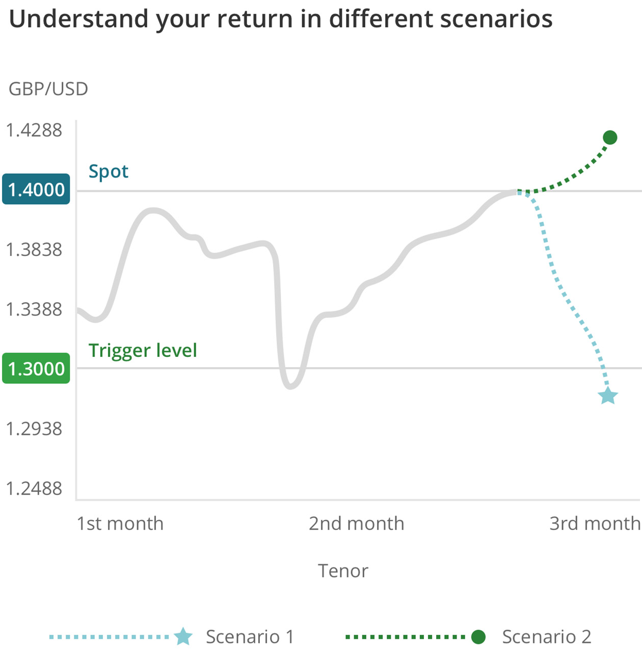Click the Scenario 1 star endpoint marker
Viewport: 642px width, 672px height.
pyautogui.click(x=608, y=396)
